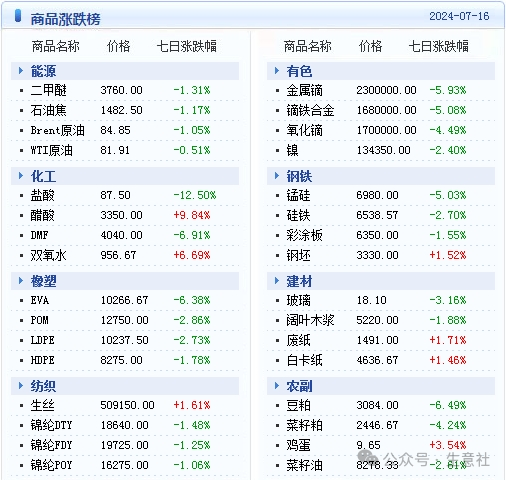Open commodity EVA

pos(40,300)
